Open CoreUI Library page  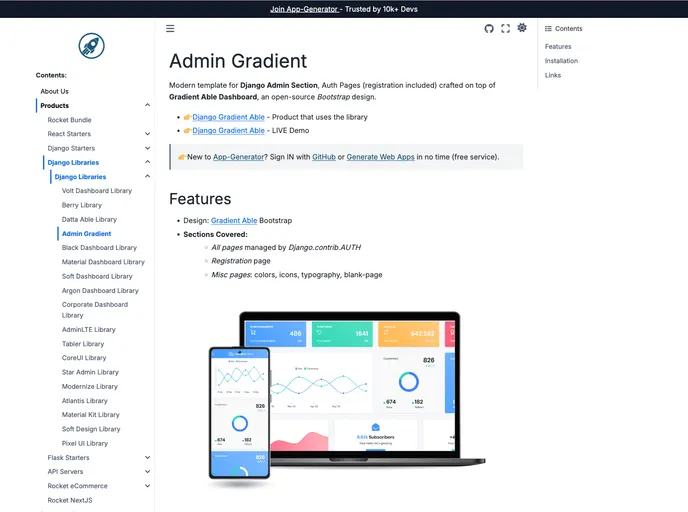click(x=84, y=358)
